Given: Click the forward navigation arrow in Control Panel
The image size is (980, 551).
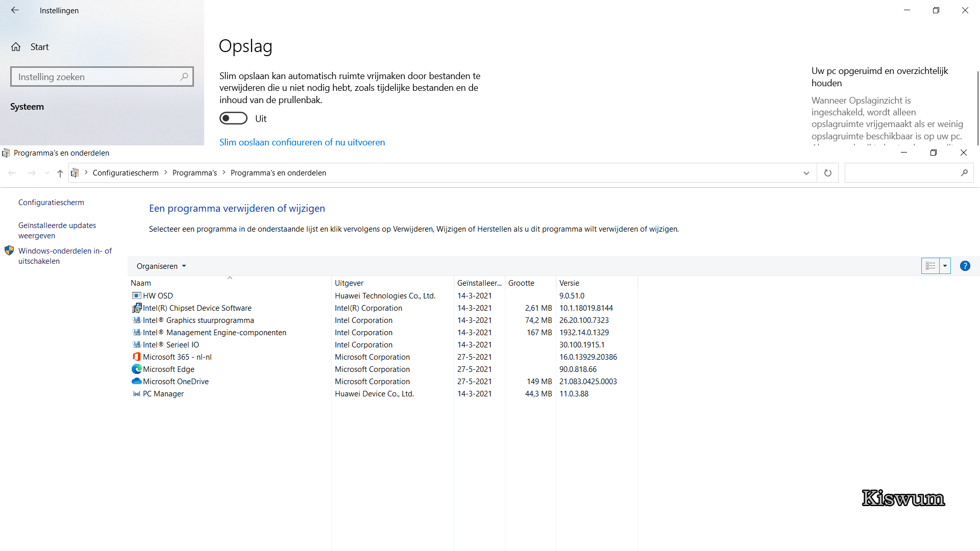Looking at the screenshot, I should coord(32,173).
